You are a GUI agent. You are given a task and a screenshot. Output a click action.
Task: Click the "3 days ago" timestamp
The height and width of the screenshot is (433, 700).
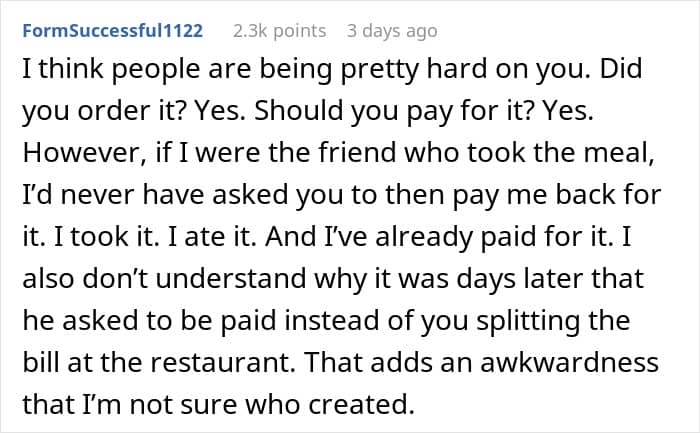[391, 31]
